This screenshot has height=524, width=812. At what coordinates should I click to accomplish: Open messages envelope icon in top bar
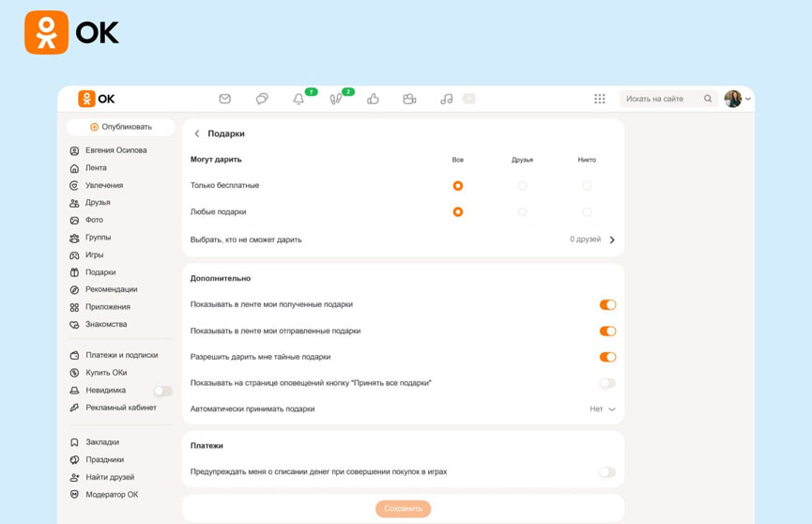tap(224, 99)
